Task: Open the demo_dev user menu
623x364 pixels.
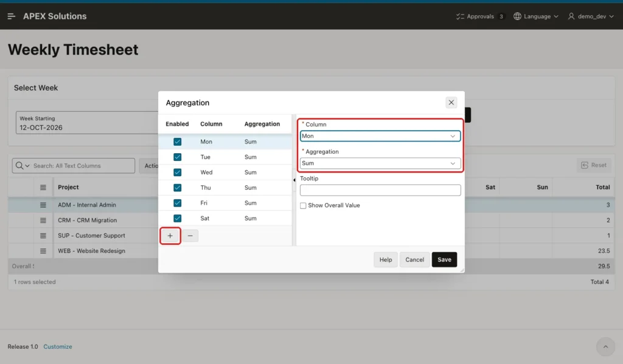Action: (591, 16)
